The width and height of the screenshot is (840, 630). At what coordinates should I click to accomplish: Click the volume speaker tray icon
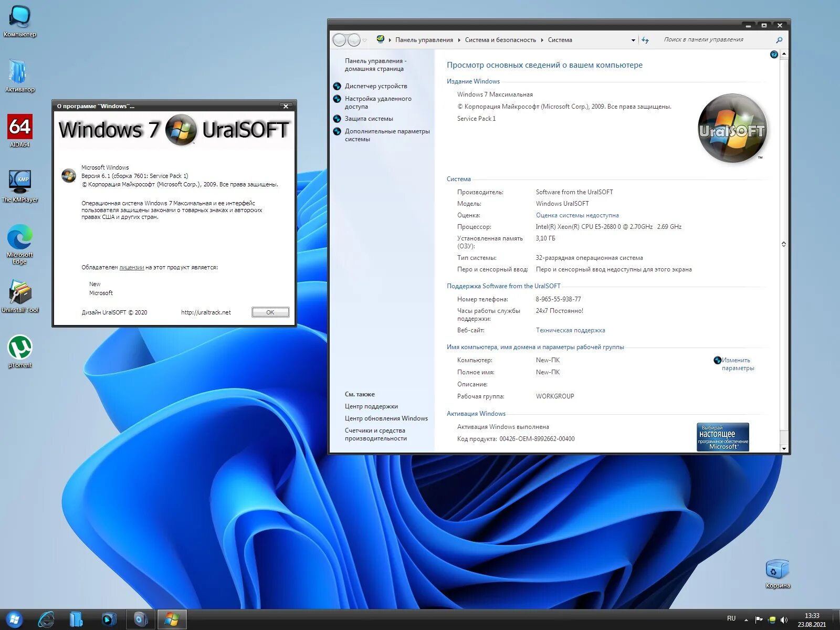click(784, 620)
